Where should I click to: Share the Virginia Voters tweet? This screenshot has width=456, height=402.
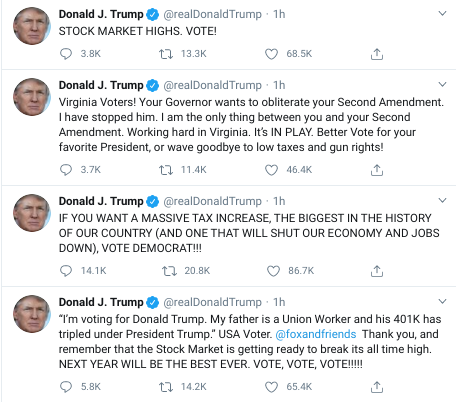[x=377, y=170]
